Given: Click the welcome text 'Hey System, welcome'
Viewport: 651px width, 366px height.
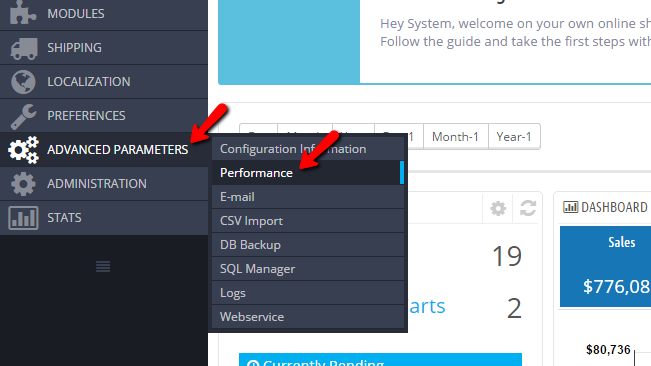Looking at the screenshot, I should point(445,24).
